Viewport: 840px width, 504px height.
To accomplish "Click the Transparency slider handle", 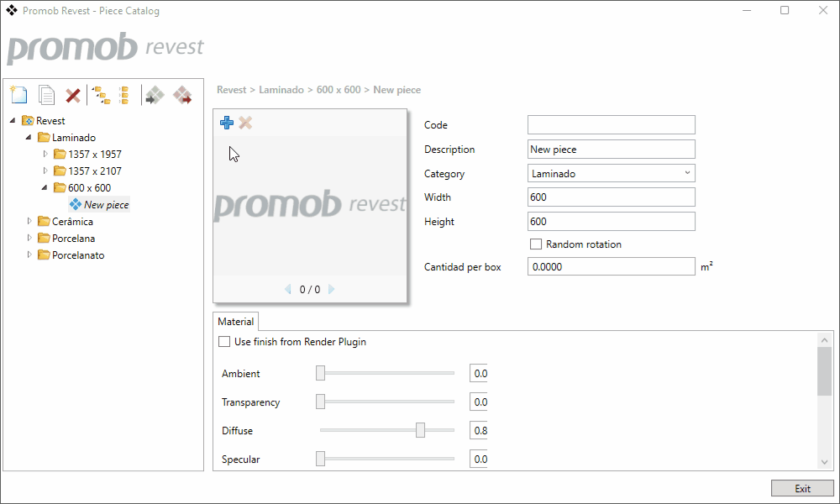I will [320, 402].
